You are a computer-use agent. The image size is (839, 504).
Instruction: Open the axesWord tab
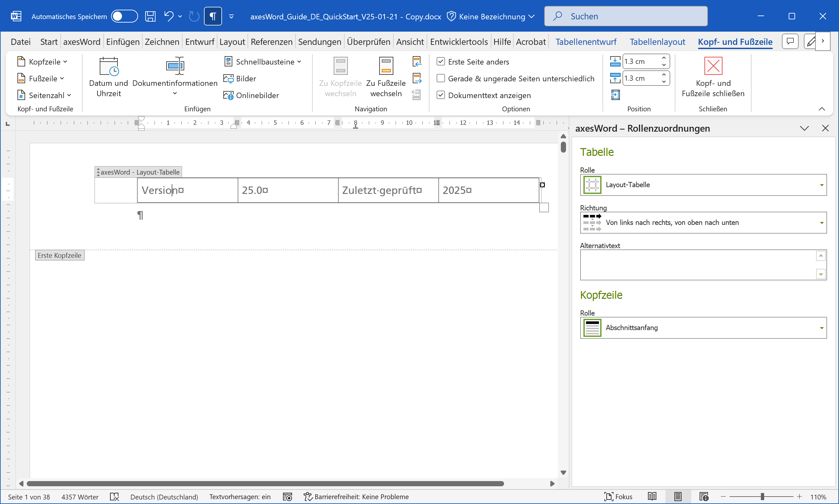pos(82,42)
